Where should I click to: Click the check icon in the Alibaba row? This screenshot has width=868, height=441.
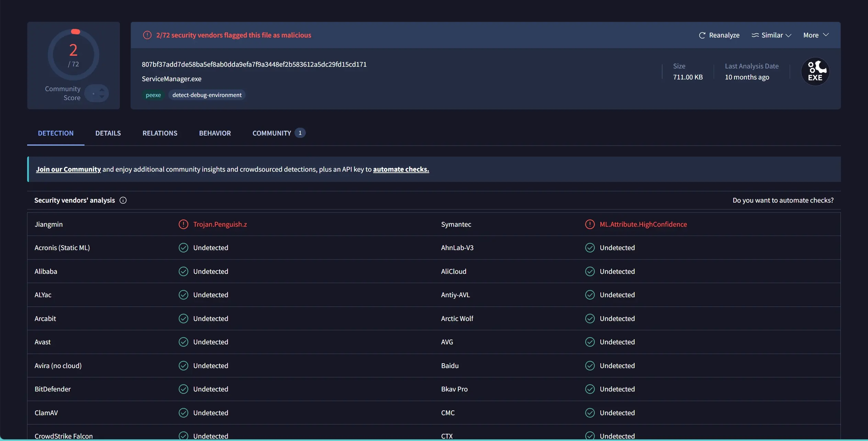point(183,271)
